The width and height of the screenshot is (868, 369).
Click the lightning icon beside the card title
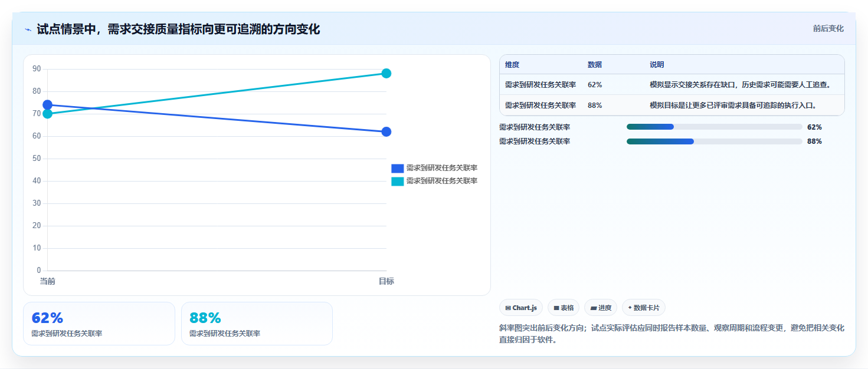pos(28,29)
